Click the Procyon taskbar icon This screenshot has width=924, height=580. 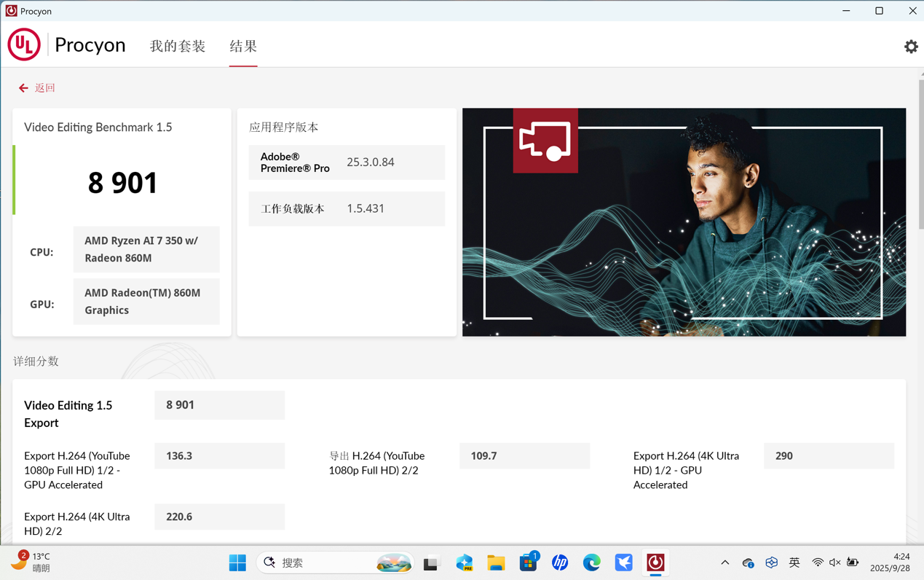point(655,563)
